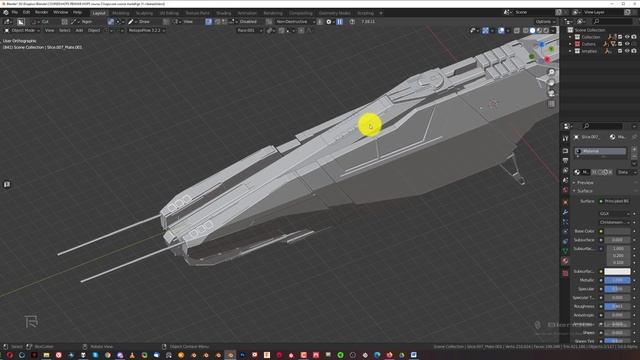
Task: Open the Output properties tab
Action: [565, 160]
